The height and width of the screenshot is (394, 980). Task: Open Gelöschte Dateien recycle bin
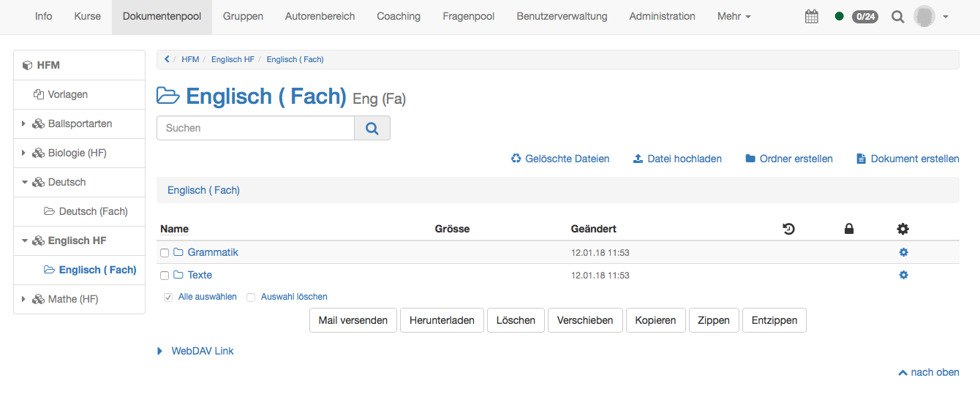click(x=560, y=159)
